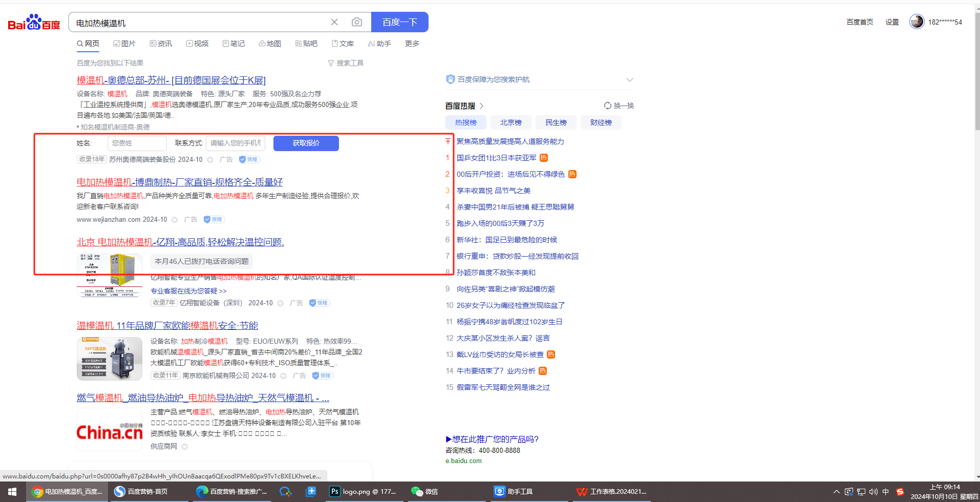Click the 获取报价 button

pos(306,143)
